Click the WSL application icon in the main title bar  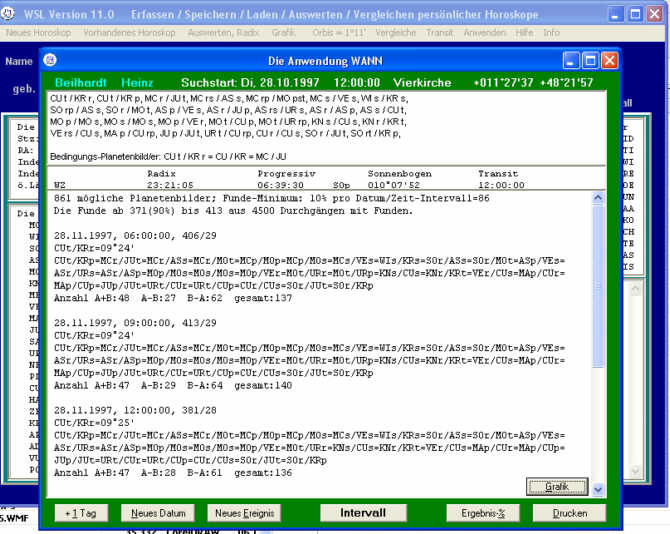click(8, 14)
